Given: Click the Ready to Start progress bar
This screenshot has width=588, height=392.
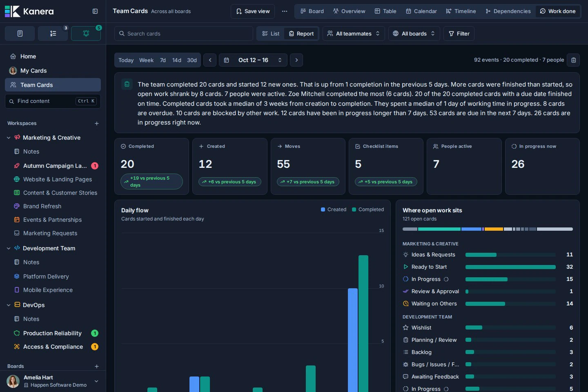Looking at the screenshot, I should (510, 267).
